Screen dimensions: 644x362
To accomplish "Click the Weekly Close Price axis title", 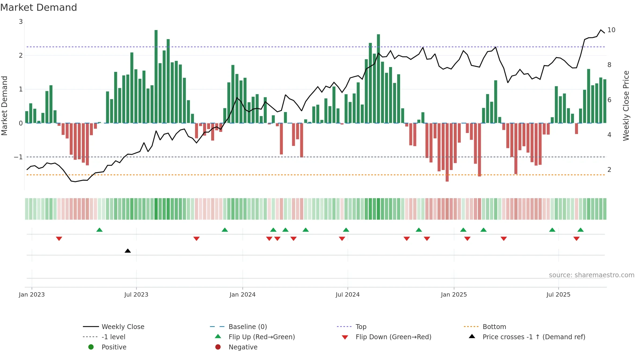I will pos(626,106).
